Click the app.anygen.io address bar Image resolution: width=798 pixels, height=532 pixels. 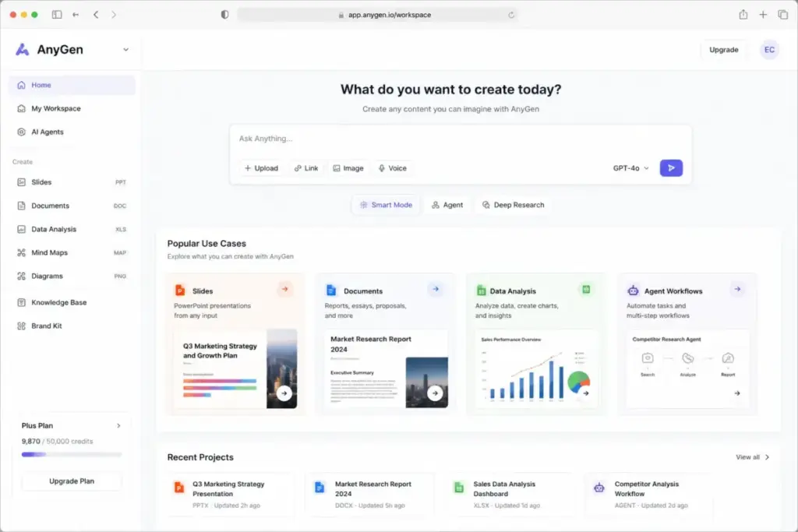coord(377,15)
